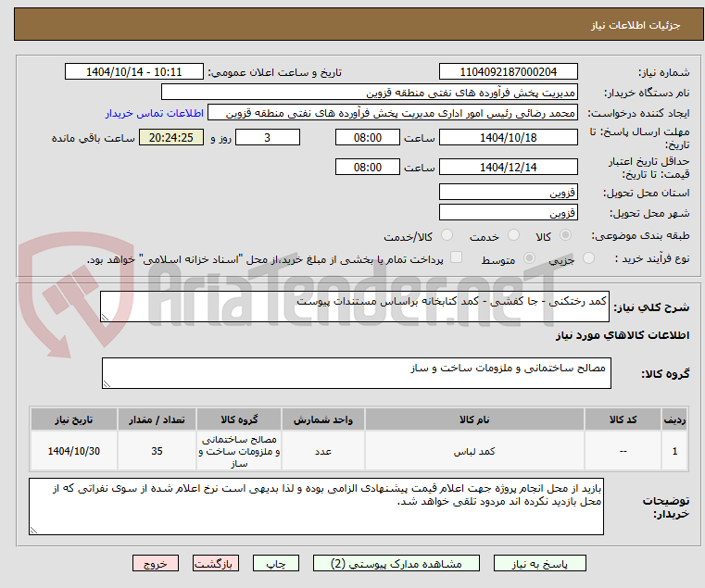
Task: Click the response deadline date 1404/10/18
Action: click(x=508, y=138)
